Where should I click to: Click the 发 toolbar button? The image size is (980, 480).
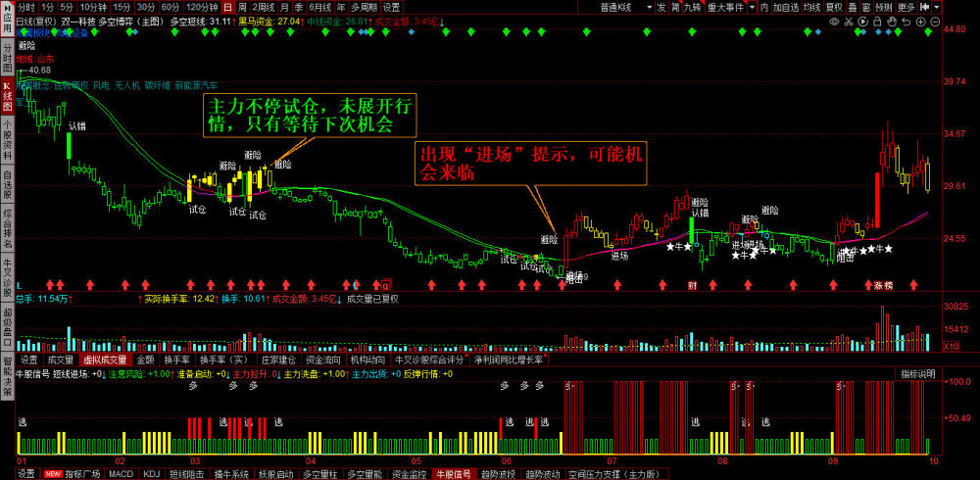click(x=661, y=8)
